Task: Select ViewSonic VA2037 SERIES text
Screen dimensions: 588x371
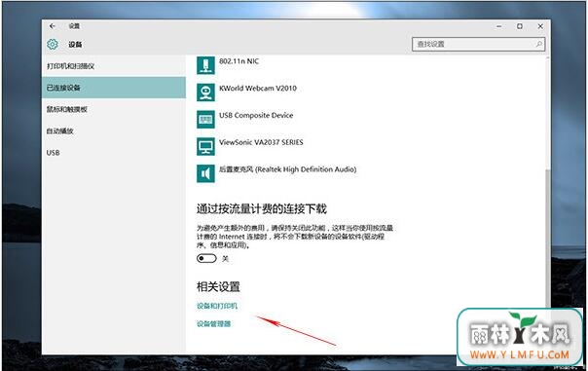Action: (261, 142)
